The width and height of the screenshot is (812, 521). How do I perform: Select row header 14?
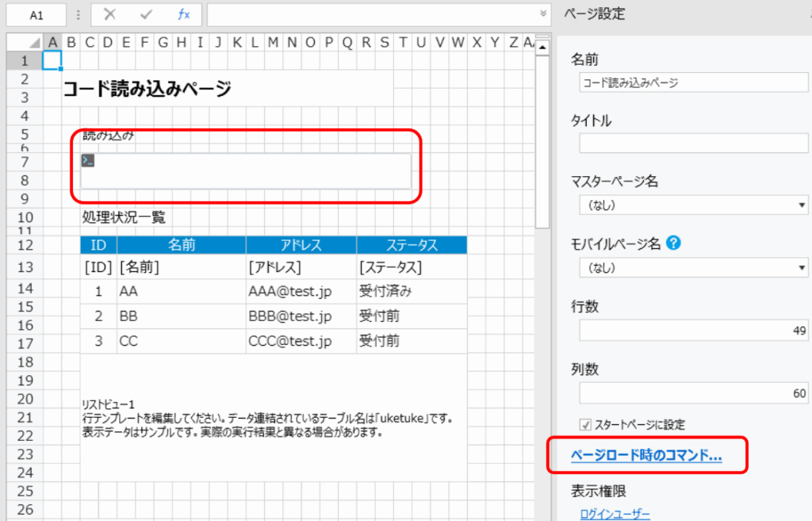click(x=25, y=289)
